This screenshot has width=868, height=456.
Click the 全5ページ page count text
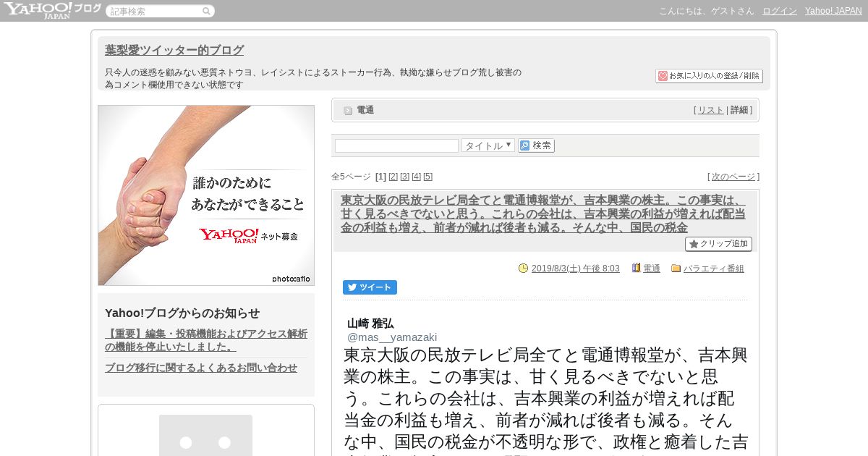(x=351, y=177)
